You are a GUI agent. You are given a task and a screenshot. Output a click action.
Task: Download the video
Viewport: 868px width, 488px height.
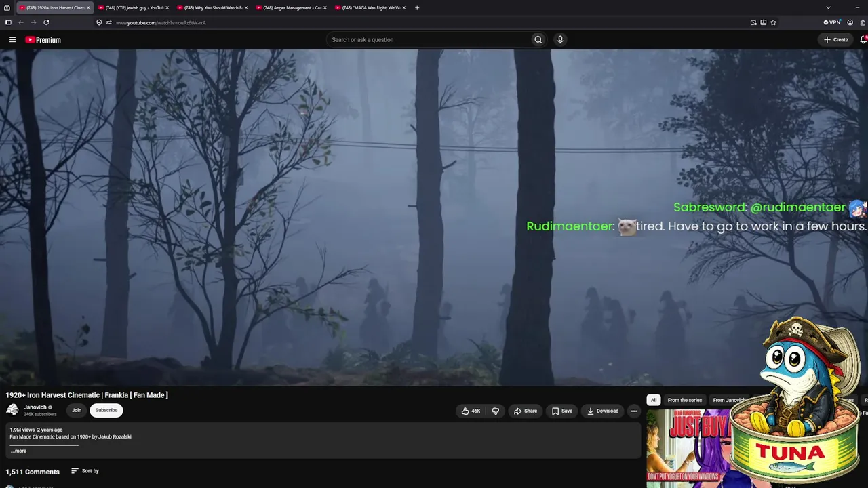tap(603, 411)
